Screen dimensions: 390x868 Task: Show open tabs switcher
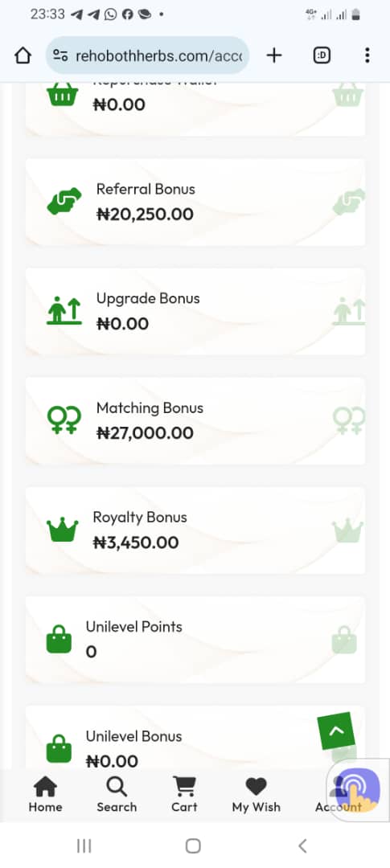click(322, 55)
